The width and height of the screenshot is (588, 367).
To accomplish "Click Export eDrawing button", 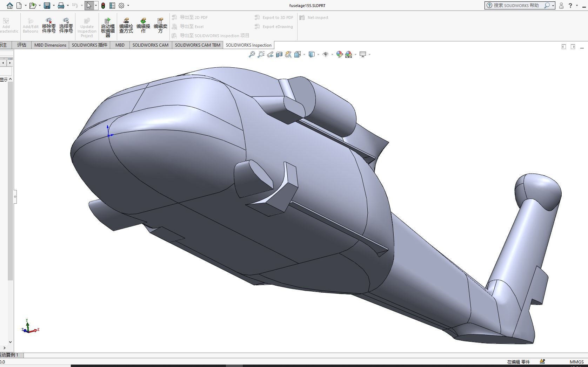I will tap(274, 26).
